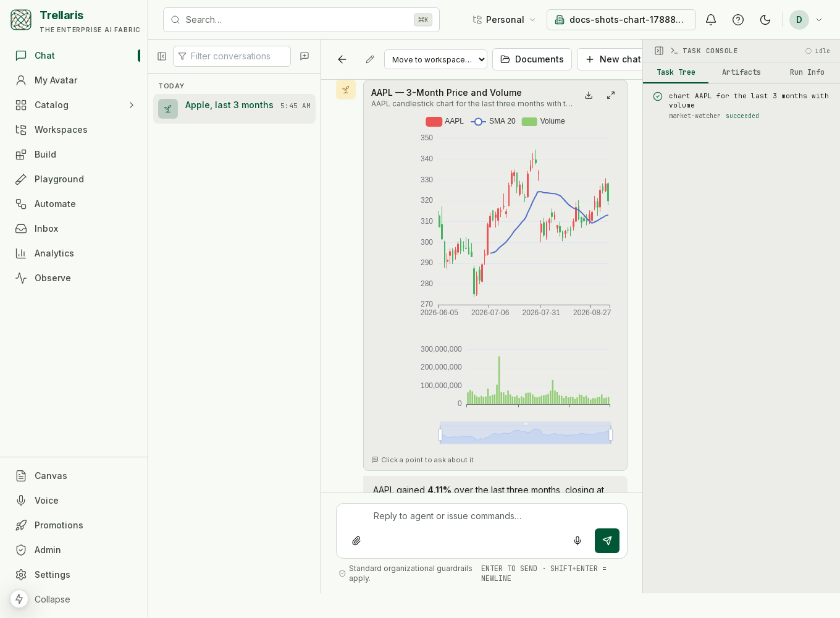Click the Settings gear icon

pos(21,575)
